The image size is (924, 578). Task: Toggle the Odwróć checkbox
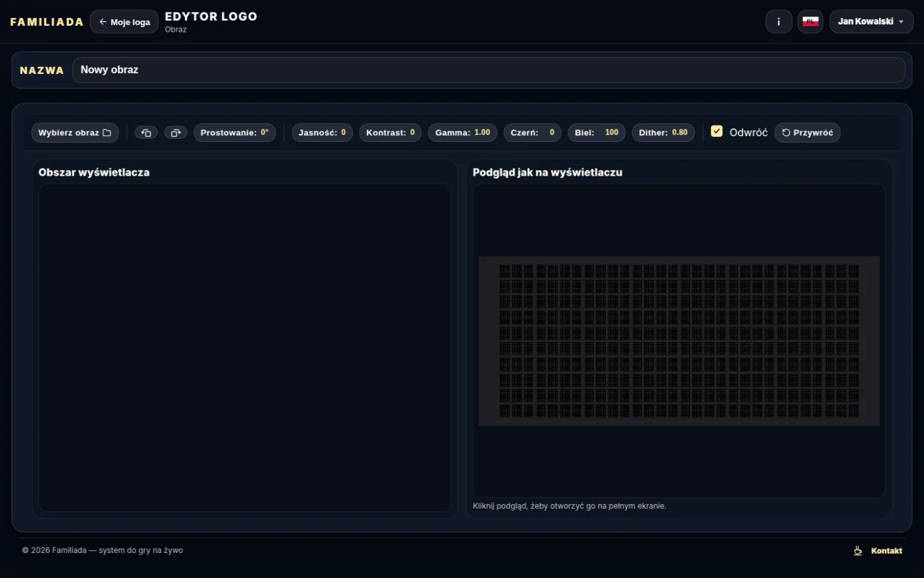coord(717,131)
